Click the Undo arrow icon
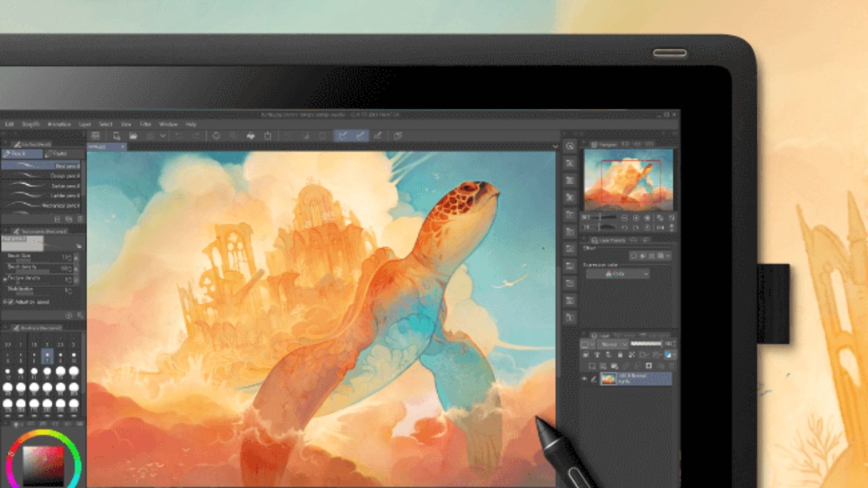 (x=179, y=136)
